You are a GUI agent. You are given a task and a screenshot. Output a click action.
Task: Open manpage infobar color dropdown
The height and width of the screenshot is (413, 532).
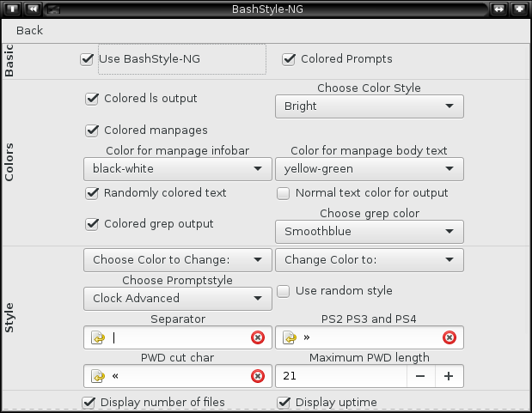pyautogui.click(x=178, y=169)
